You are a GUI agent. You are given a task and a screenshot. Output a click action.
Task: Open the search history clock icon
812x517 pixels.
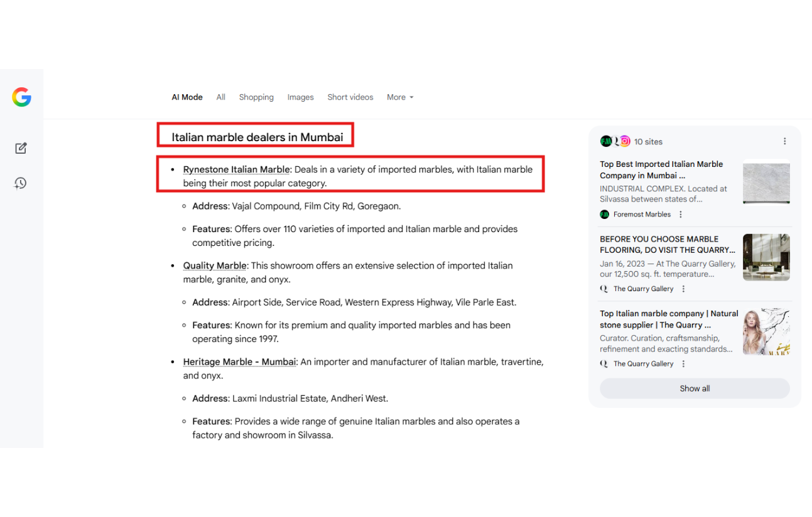tap(21, 183)
